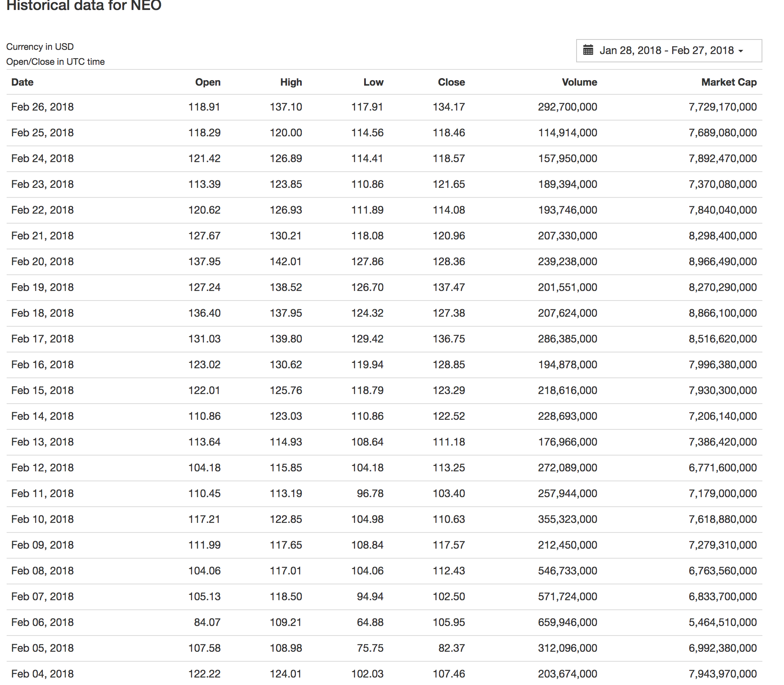
Task: Select Feb 18 open value 136.40
Action: click(x=205, y=313)
